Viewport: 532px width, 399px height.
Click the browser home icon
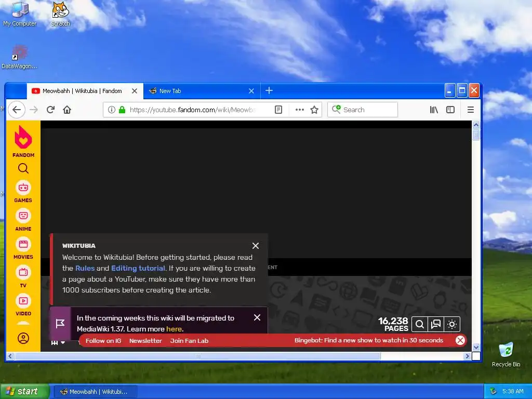pos(67,110)
